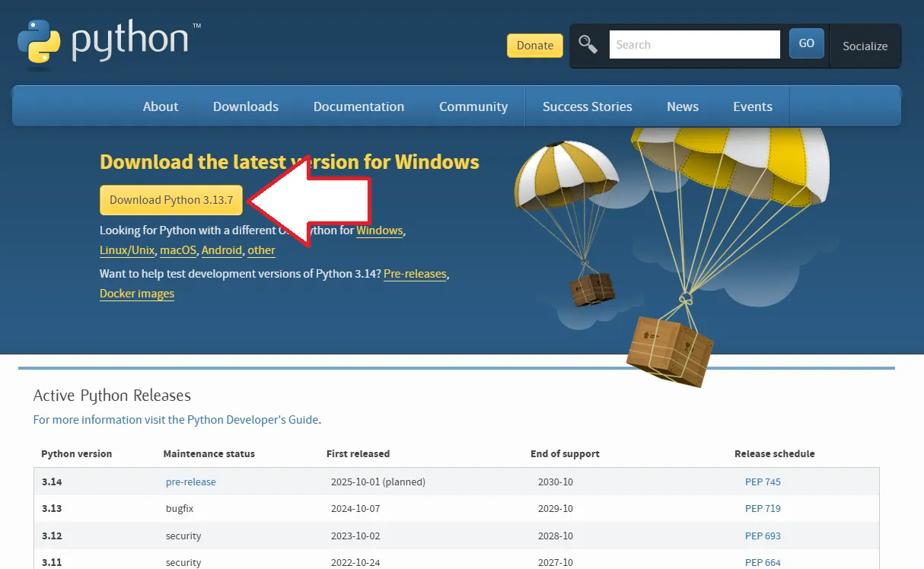
Task: Open the Docker images link
Action: click(x=137, y=294)
